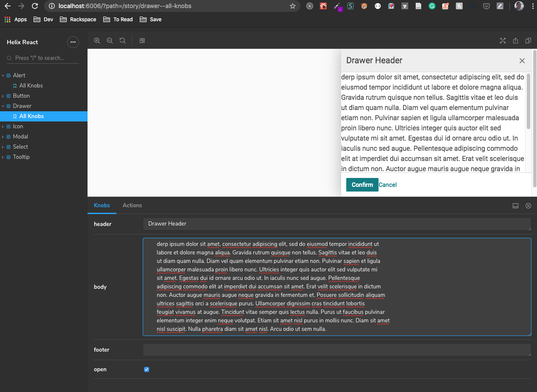Switch to the Actions tab
Image resolution: width=537 pixels, height=392 pixels.
pos(132,206)
